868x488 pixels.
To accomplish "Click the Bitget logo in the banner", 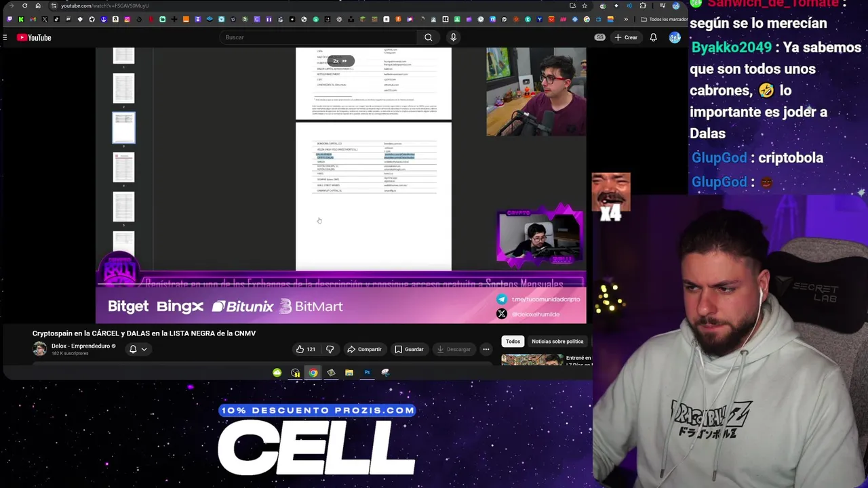I will point(128,306).
